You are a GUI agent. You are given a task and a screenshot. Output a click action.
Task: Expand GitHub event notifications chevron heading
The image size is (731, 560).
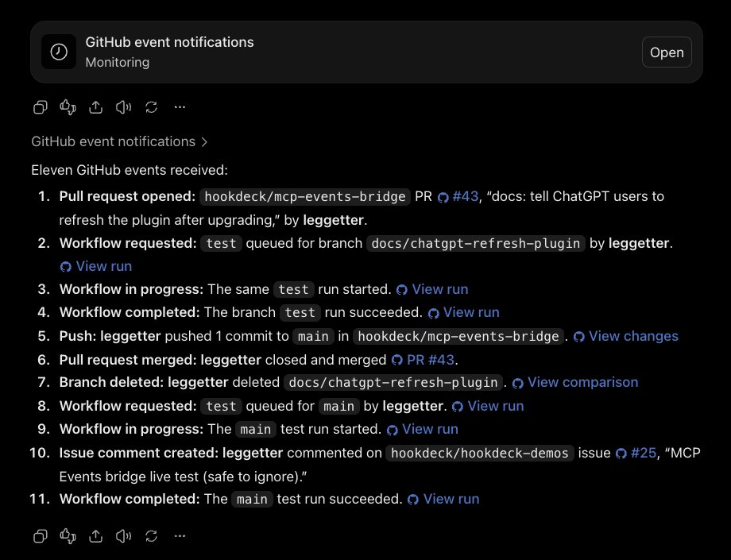pyautogui.click(x=119, y=141)
